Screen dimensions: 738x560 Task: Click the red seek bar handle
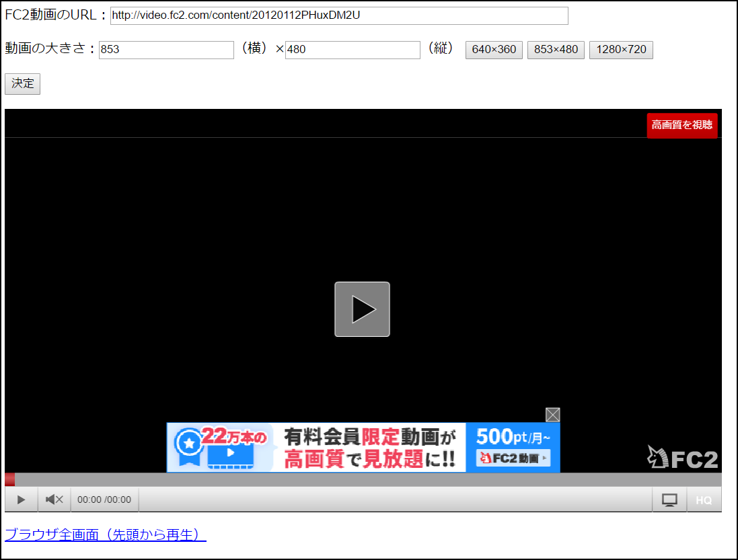9,479
